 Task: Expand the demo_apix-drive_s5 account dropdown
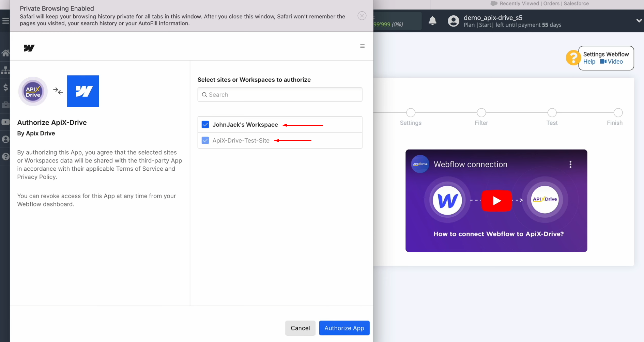pos(639,21)
